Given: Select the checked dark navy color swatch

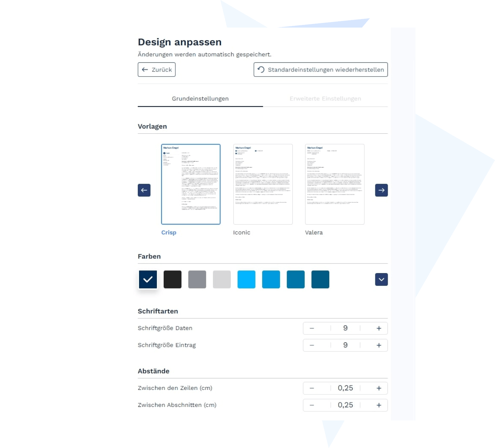Looking at the screenshot, I should [148, 279].
